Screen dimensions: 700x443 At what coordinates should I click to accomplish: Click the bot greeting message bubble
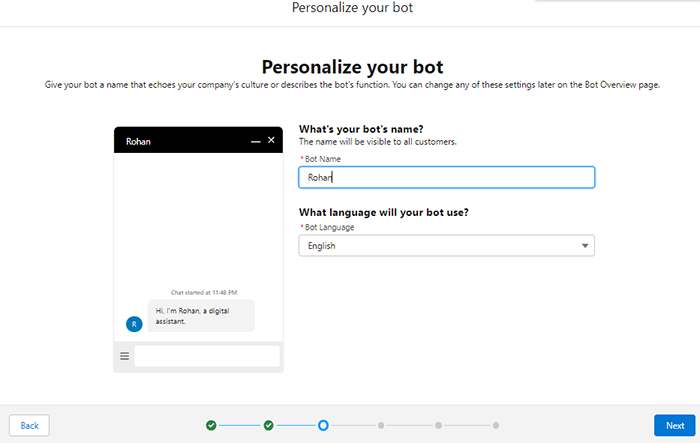tap(201, 316)
